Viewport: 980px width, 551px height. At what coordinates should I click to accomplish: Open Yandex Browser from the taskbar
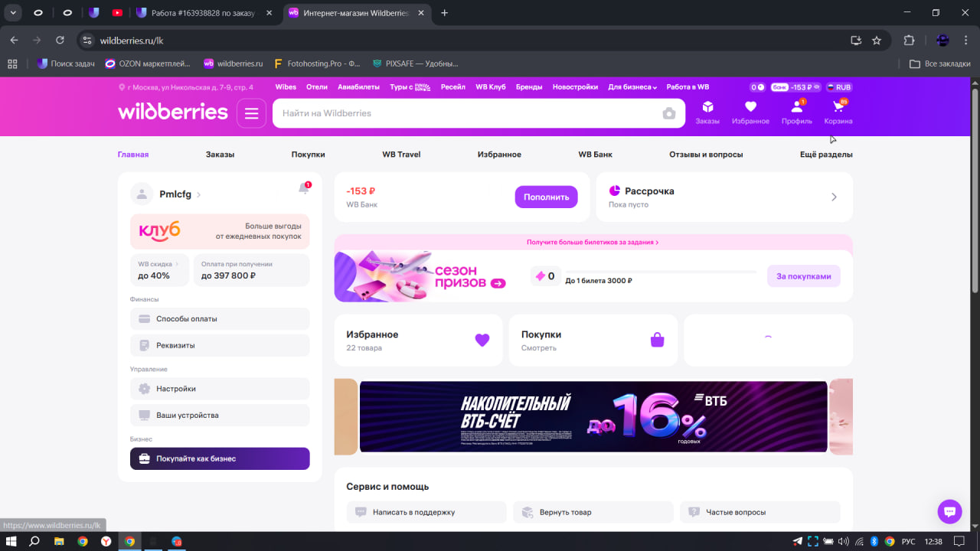pos(106,541)
